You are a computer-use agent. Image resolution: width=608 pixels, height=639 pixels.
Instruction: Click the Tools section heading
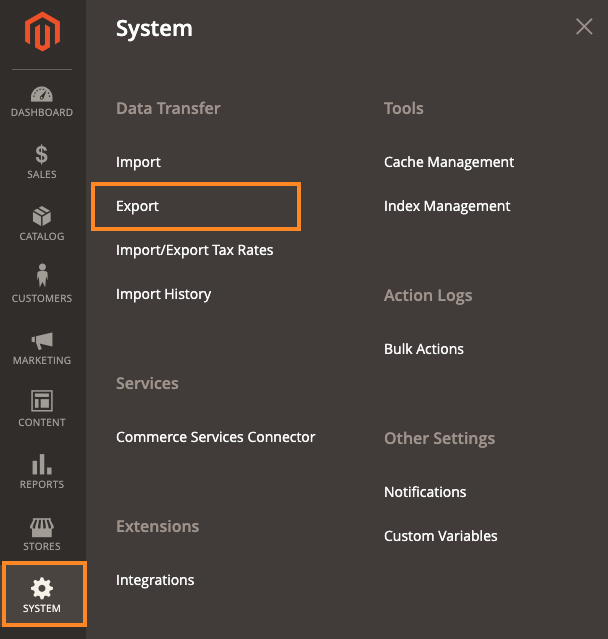(403, 108)
